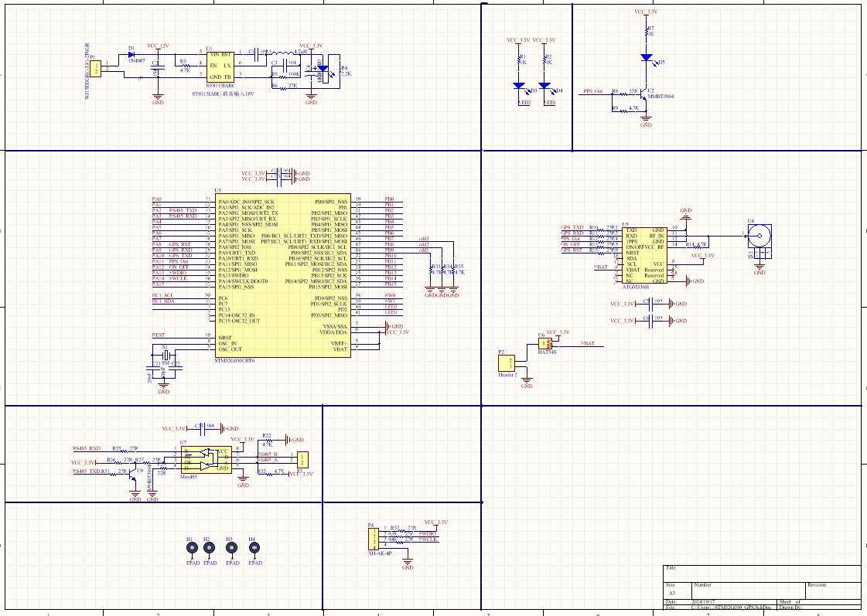Select resistor R22 4.7K tied to GND
Image resolution: width=867 pixels, height=616 pixels.
[x=268, y=441]
